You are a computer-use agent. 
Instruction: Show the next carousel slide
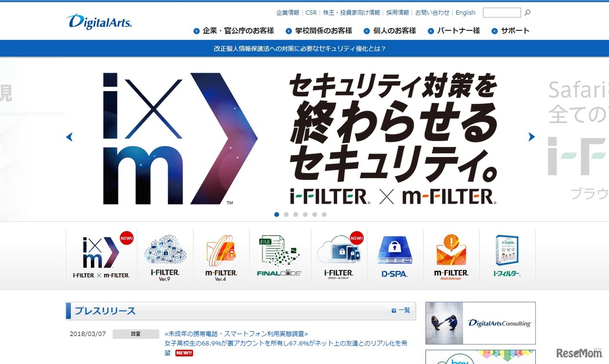[531, 137]
